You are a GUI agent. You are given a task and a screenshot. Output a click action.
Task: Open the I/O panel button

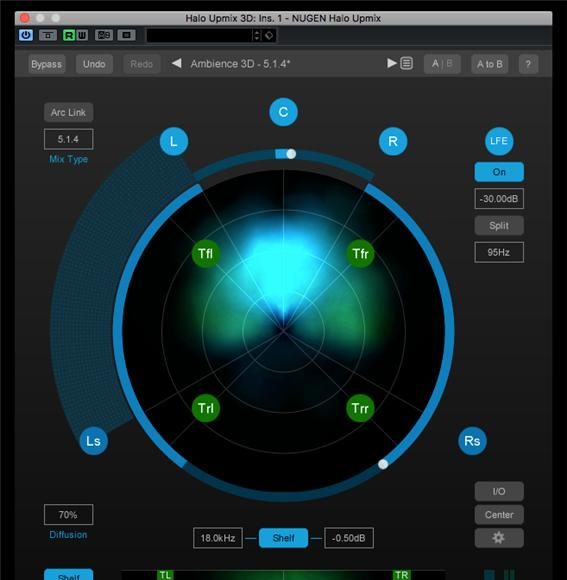(499, 491)
